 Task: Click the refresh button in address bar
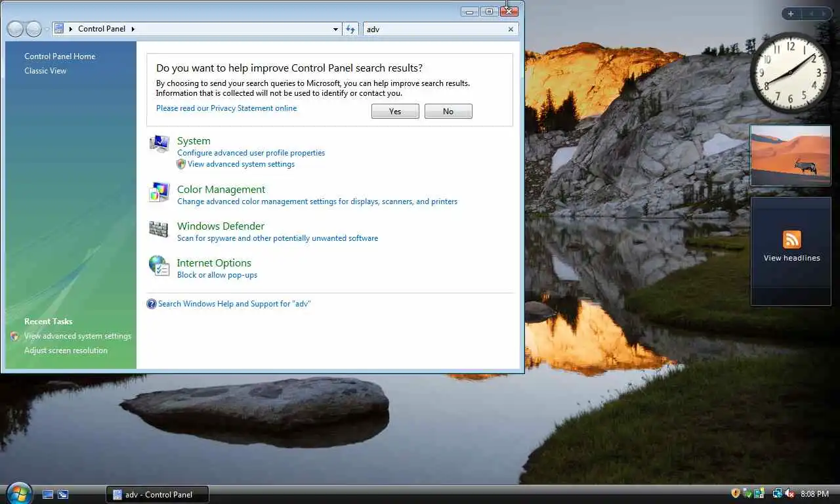click(350, 29)
